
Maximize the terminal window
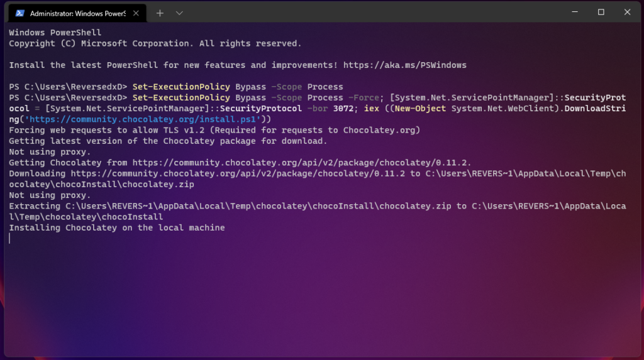[x=601, y=12]
